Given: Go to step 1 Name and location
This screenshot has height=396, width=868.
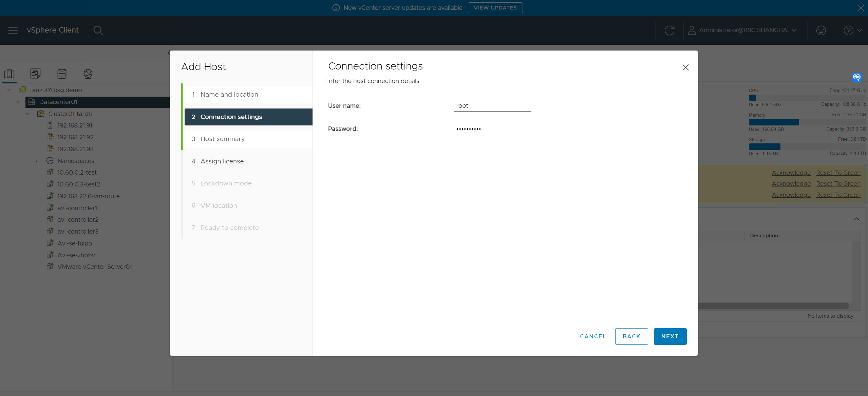Looking at the screenshot, I should (x=229, y=95).
